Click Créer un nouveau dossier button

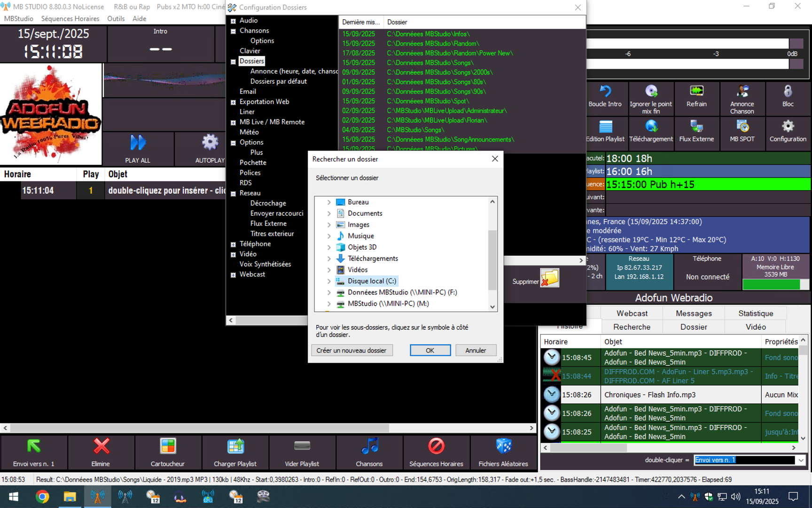(x=351, y=350)
